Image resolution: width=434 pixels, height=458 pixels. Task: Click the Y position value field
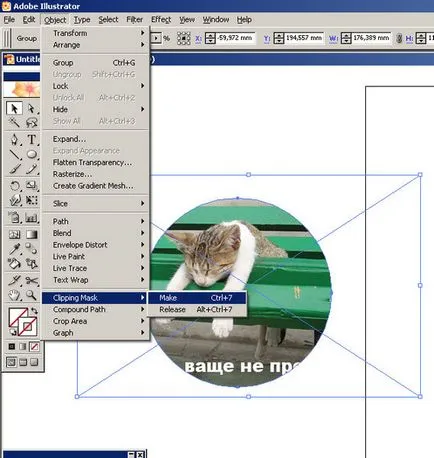(x=304, y=38)
